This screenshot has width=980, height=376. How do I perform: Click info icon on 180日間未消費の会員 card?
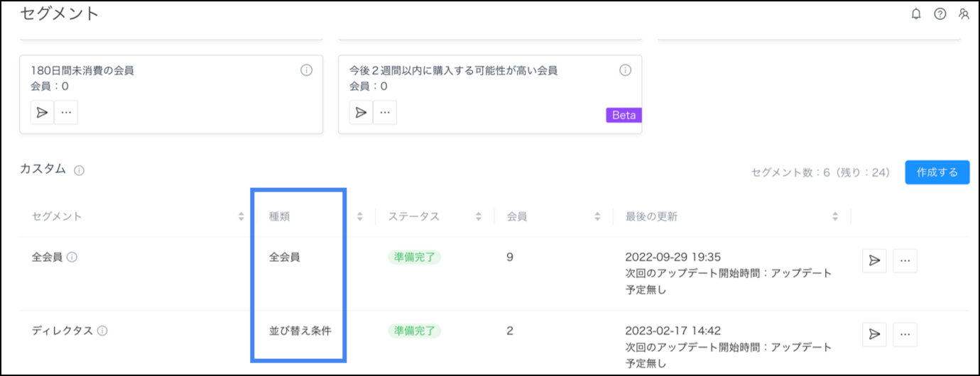[306, 70]
